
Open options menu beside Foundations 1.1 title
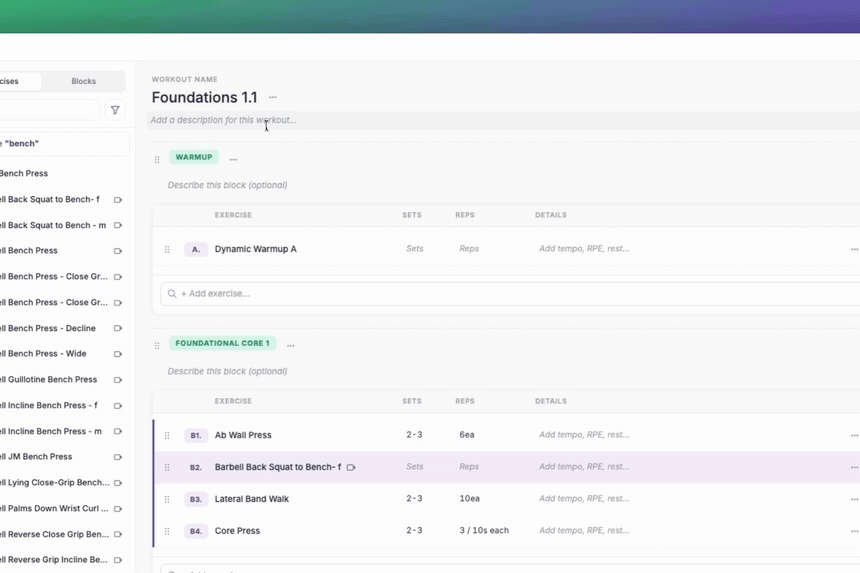click(x=273, y=98)
